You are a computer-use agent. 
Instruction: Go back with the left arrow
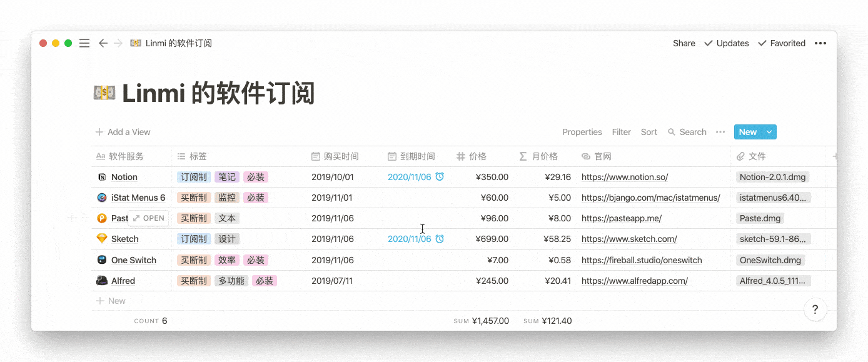(x=103, y=43)
